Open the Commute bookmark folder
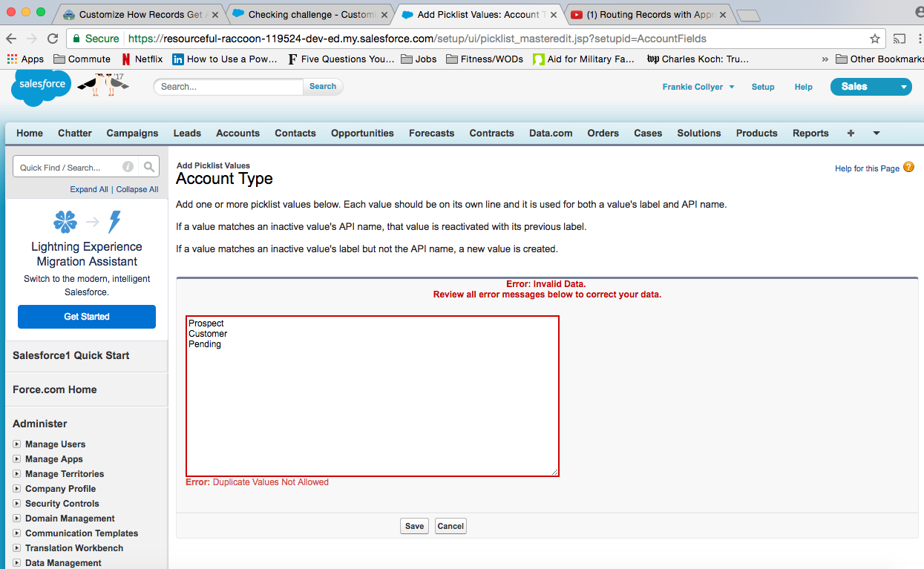 (x=82, y=59)
